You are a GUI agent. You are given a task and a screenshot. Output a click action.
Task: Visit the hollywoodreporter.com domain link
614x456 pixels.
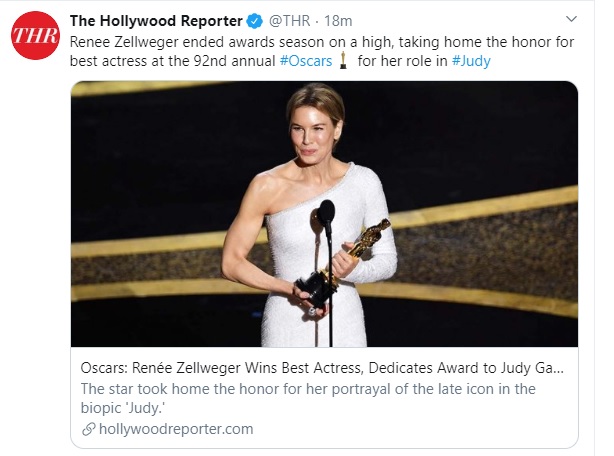tap(174, 429)
